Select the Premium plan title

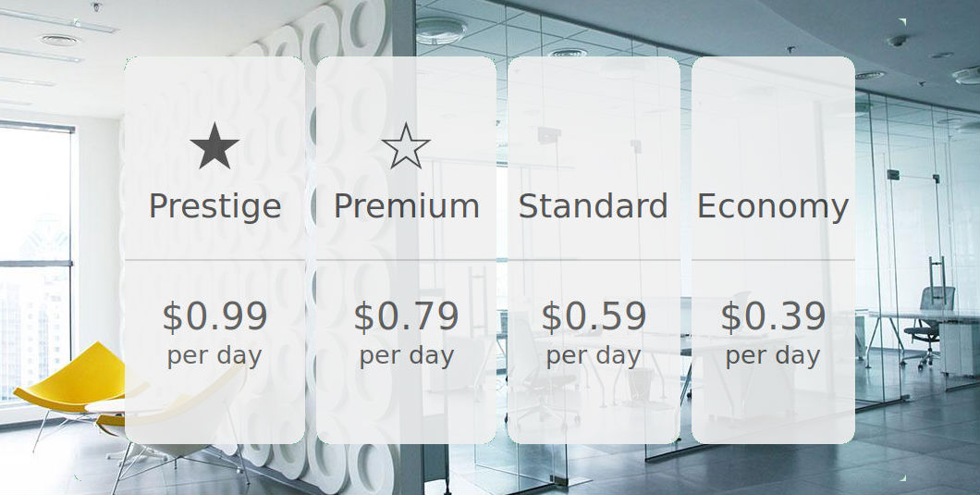click(406, 206)
